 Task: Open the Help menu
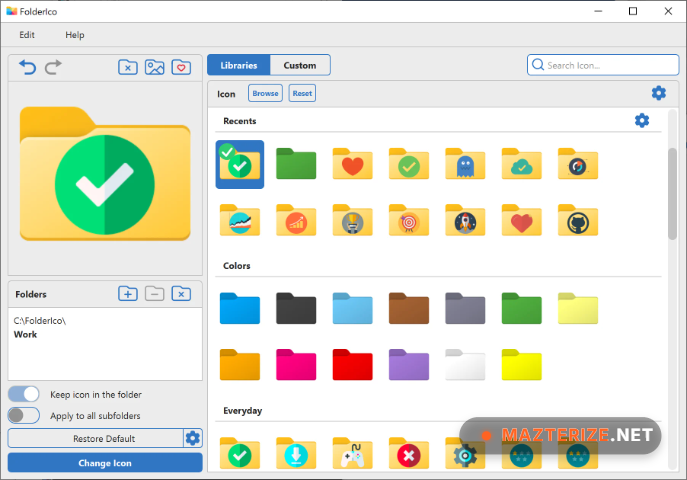click(x=74, y=35)
